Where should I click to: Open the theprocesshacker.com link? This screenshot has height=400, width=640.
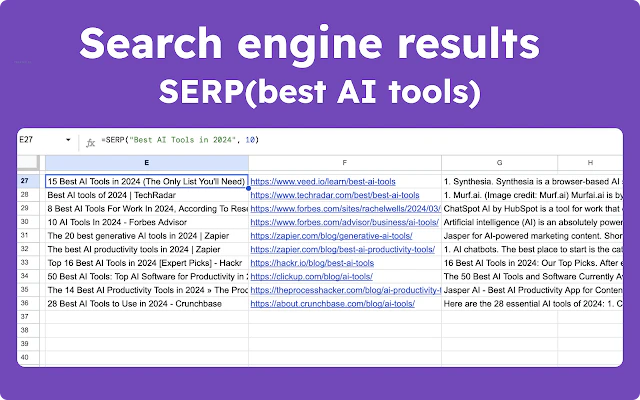point(345,290)
